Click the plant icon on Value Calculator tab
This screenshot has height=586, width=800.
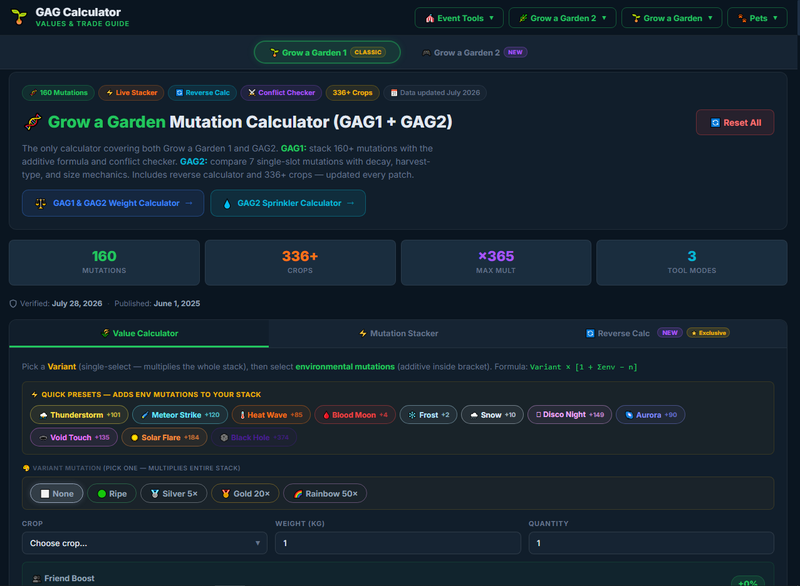click(105, 334)
